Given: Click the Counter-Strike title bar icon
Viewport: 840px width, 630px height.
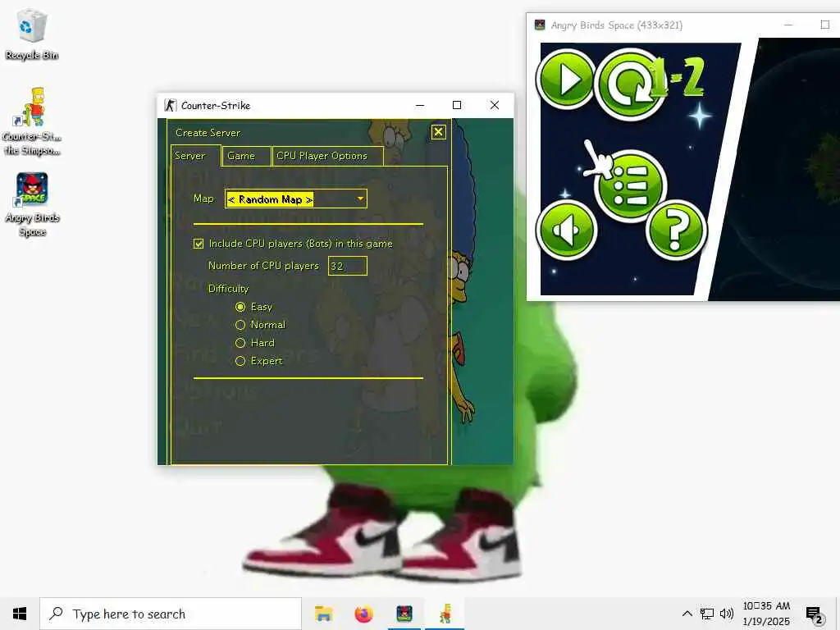Looking at the screenshot, I should pos(171,105).
